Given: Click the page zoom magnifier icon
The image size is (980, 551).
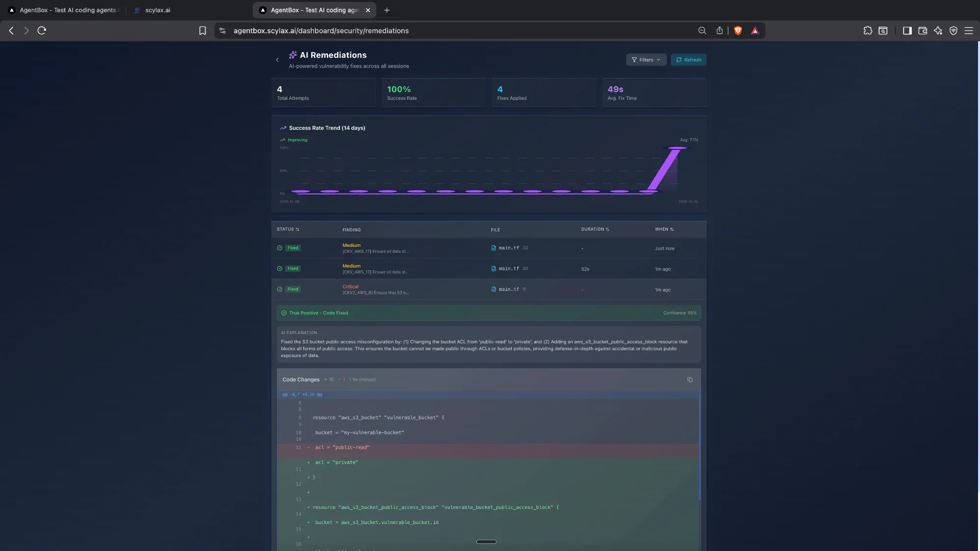Looking at the screenshot, I should (x=702, y=30).
